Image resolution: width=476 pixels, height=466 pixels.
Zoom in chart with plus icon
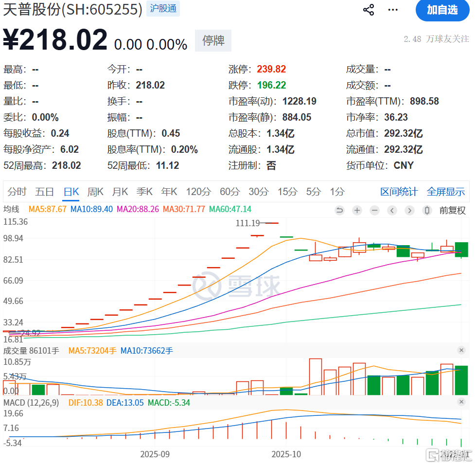(x=357, y=210)
